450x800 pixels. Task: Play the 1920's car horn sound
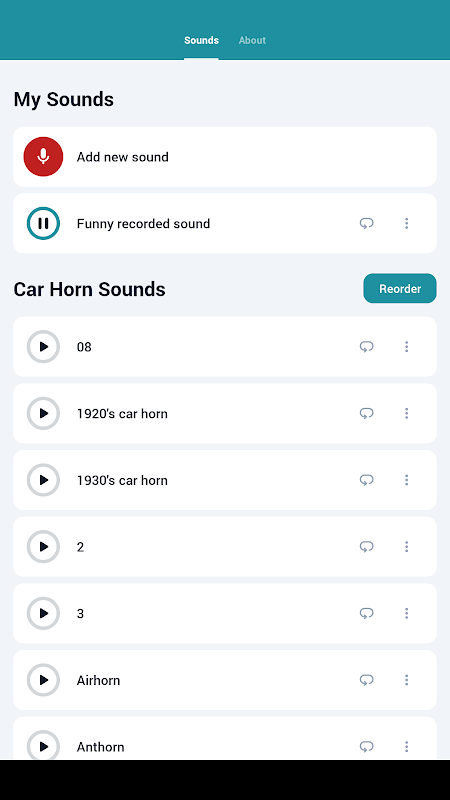43,413
